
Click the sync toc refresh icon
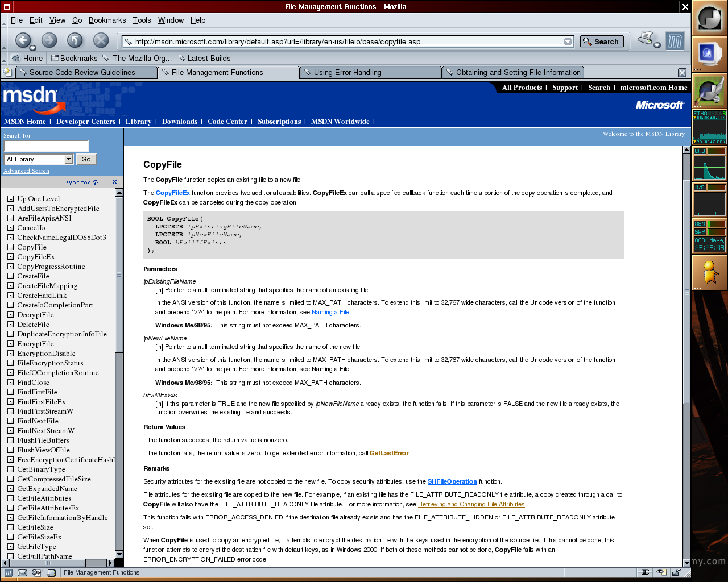96,182
